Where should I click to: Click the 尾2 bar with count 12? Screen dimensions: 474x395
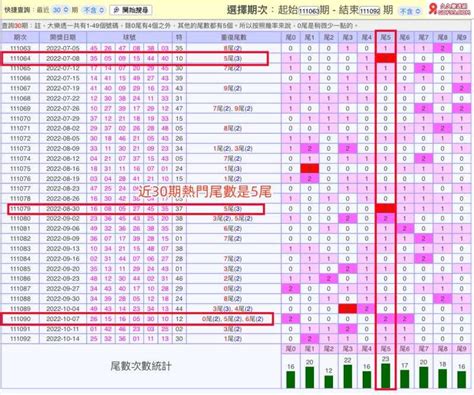coord(328,382)
